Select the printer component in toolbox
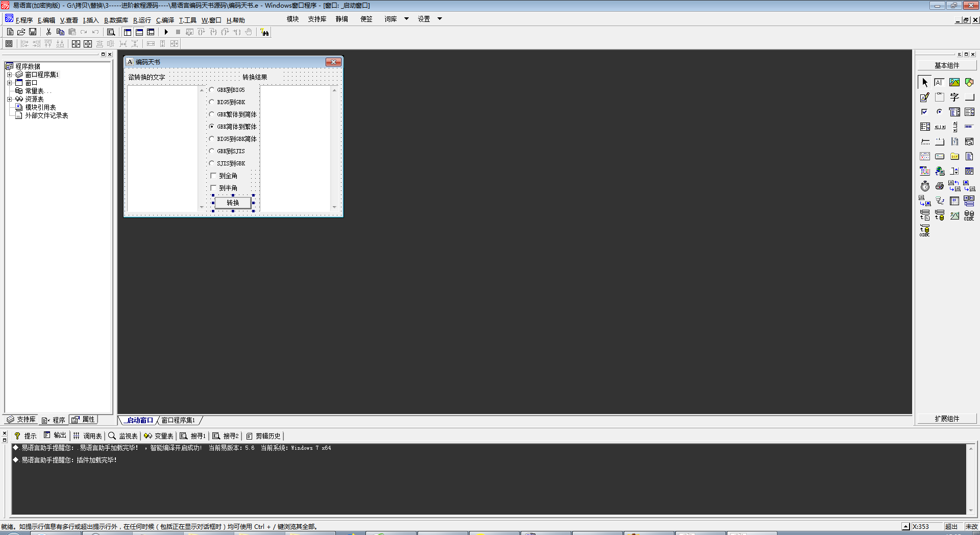 pyautogui.click(x=939, y=186)
